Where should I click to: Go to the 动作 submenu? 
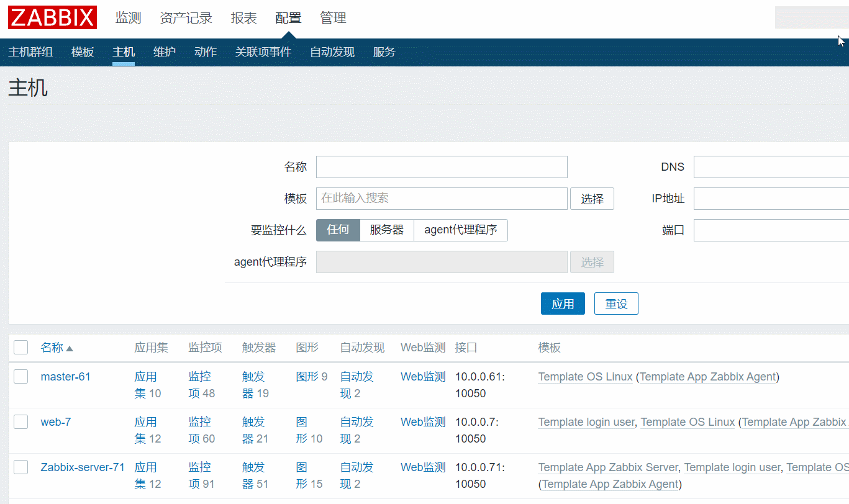point(206,52)
